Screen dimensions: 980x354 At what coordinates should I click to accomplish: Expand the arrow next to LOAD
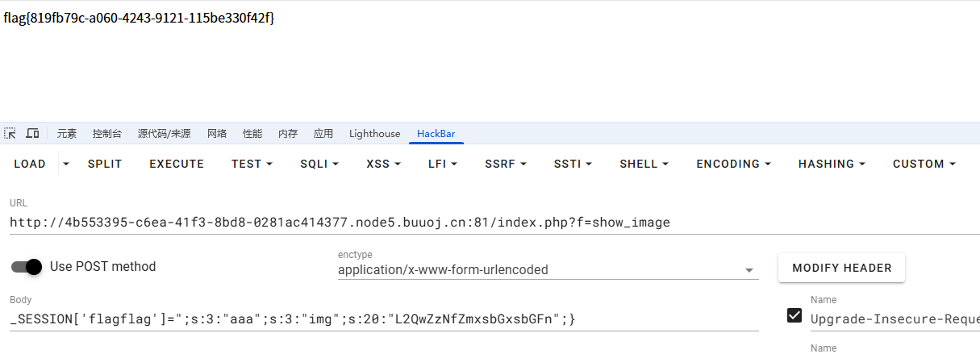pos(66,164)
